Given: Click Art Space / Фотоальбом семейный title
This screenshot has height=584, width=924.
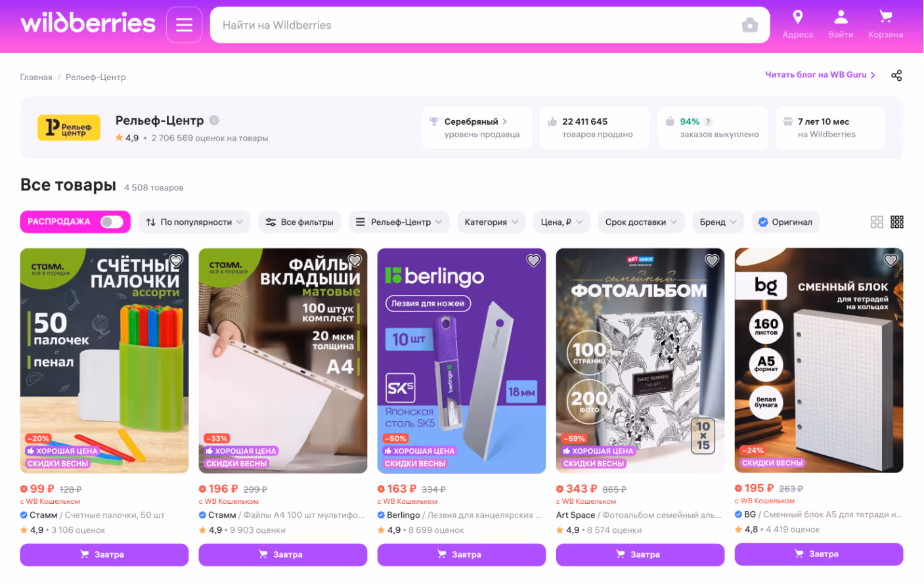Looking at the screenshot, I should coord(639,515).
